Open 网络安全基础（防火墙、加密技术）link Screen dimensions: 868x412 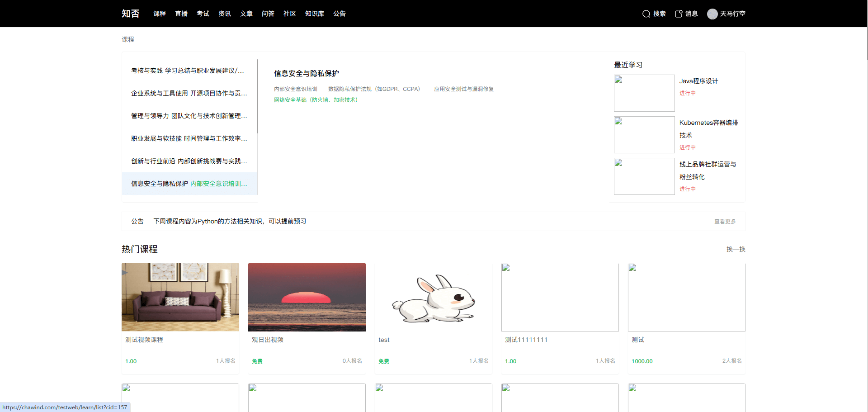pyautogui.click(x=316, y=99)
